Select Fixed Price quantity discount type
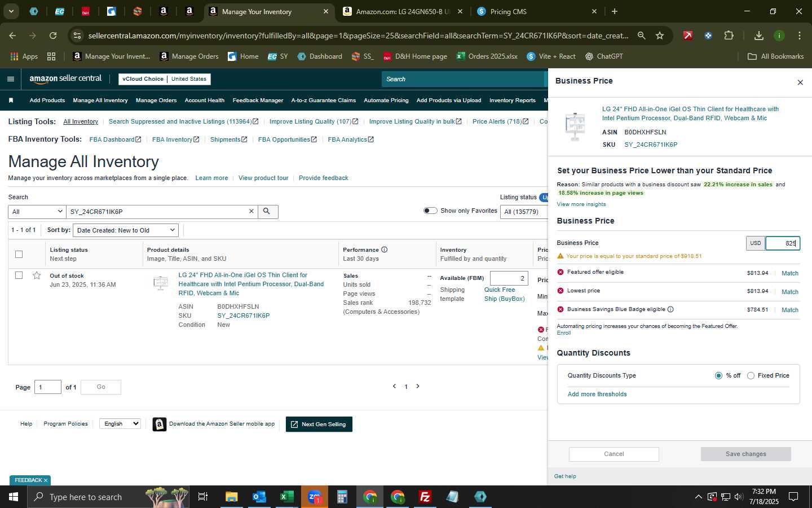This screenshot has height=508, width=812. point(751,375)
